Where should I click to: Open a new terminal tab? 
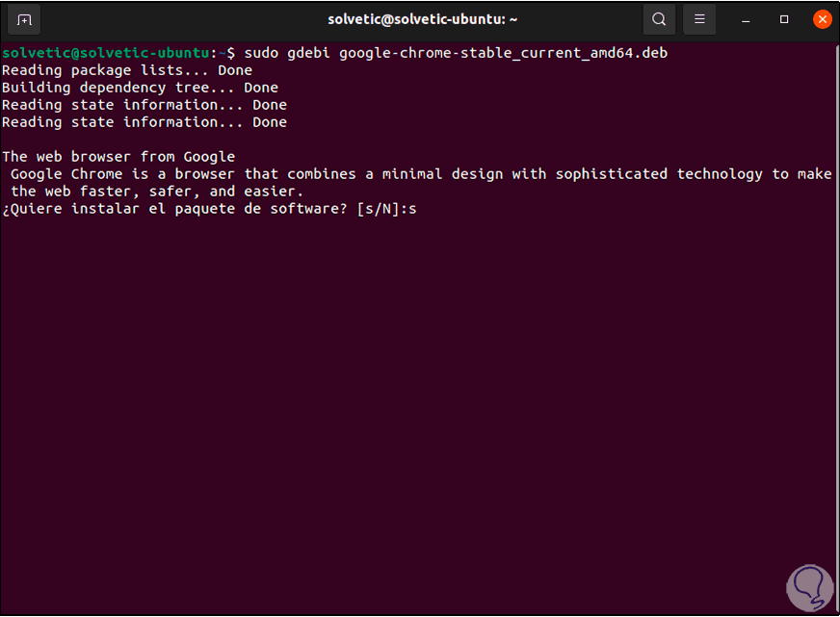pyautogui.click(x=24, y=19)
